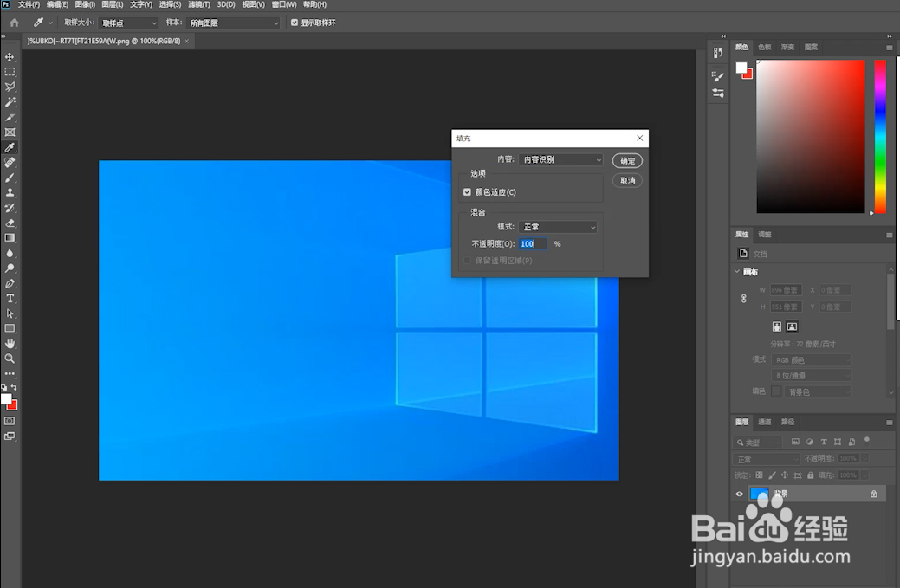This screenshot has width=900, height=588.
Task: Switch to the Channels tab
Action: 765,422
